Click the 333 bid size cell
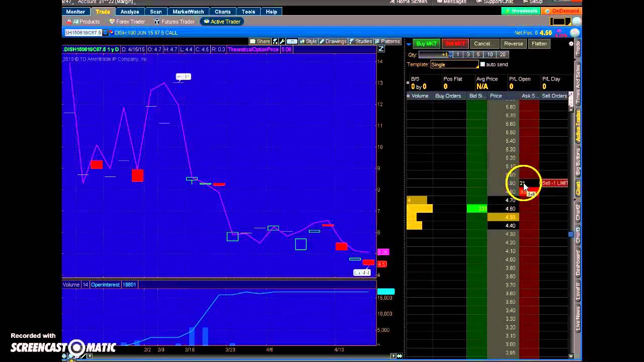 pos(477,209)
